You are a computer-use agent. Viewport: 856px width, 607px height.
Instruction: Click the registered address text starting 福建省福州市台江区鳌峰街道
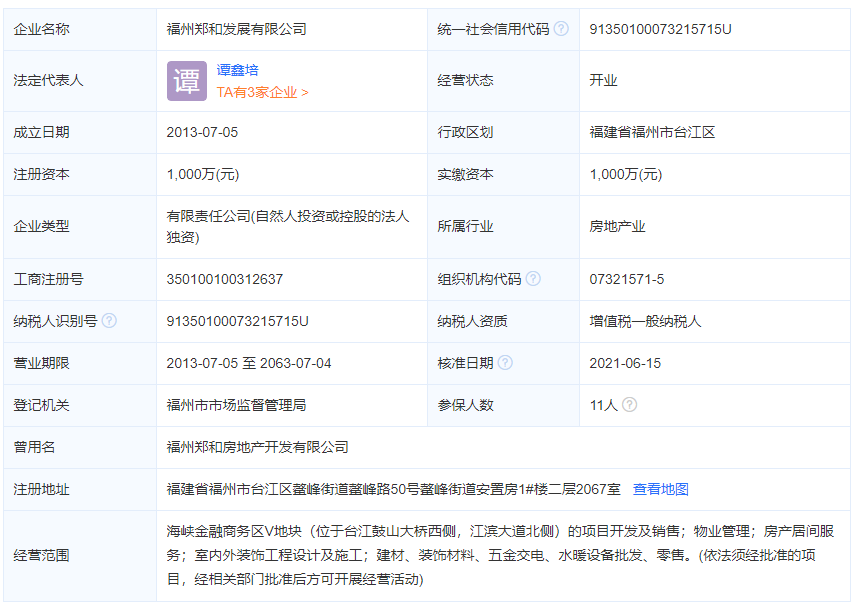click(x=394, y=489)
